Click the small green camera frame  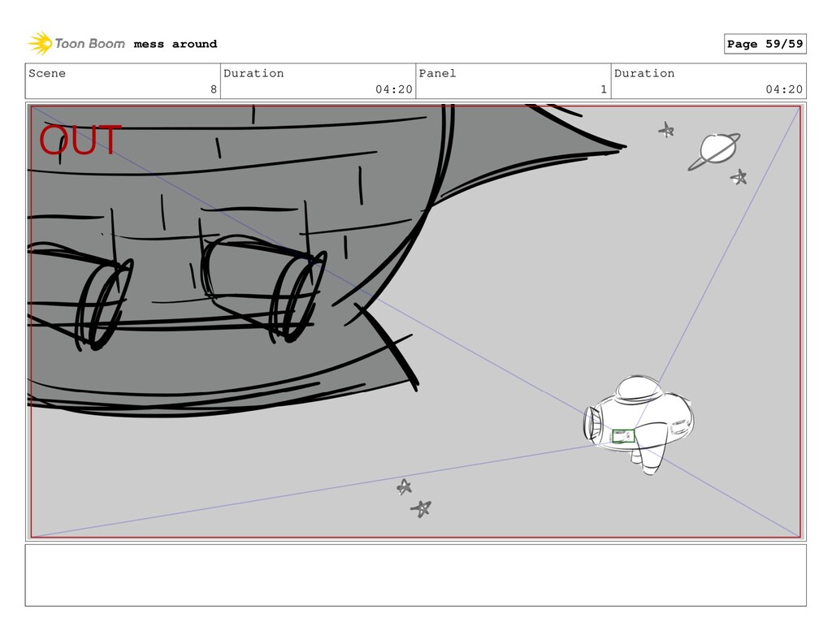[x=623, y=436]
